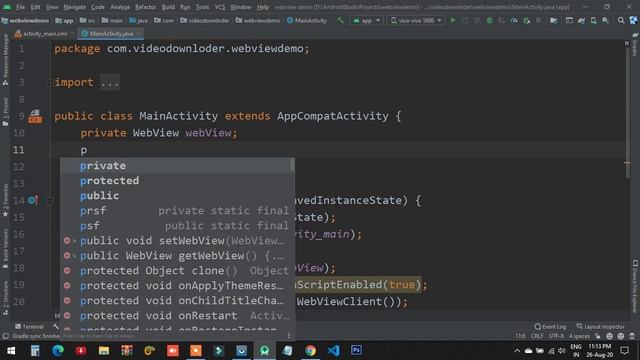The width and height of the screenshot is (640, 360).
Task: Open the SDK Manager download icon
Action: (605, 20)
